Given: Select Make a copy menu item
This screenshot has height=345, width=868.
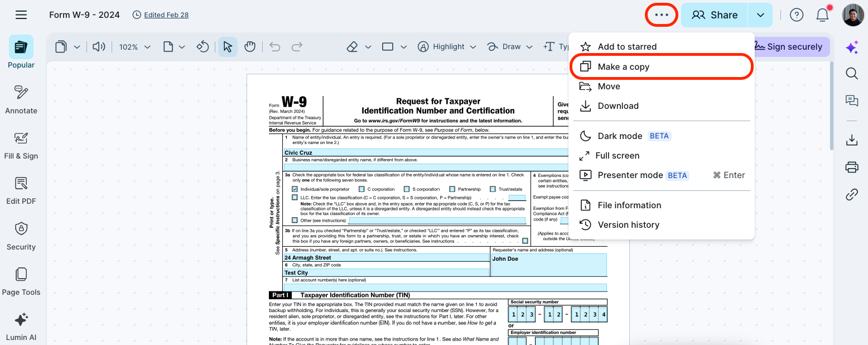Looking at the screenshot, I should pos(662,67).
